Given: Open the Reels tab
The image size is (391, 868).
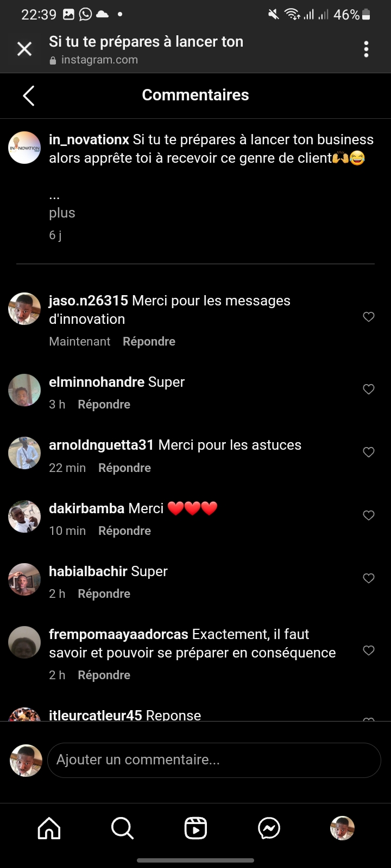Looking at the screenshot, I should [195, 828].
